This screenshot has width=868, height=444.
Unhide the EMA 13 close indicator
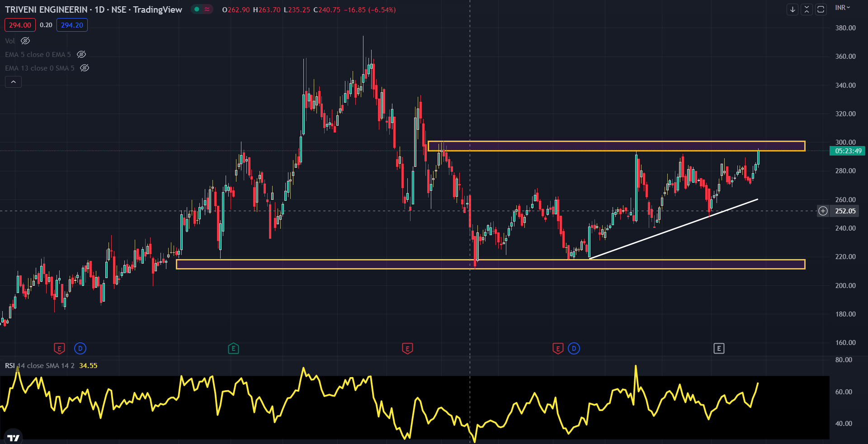pyautogui.click(x=85, y=68)
